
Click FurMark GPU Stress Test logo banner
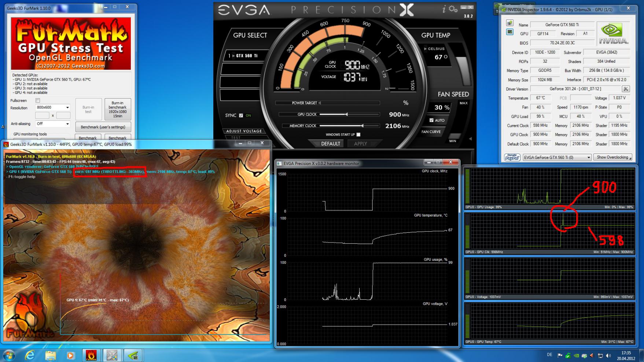[x=71, y=44]
